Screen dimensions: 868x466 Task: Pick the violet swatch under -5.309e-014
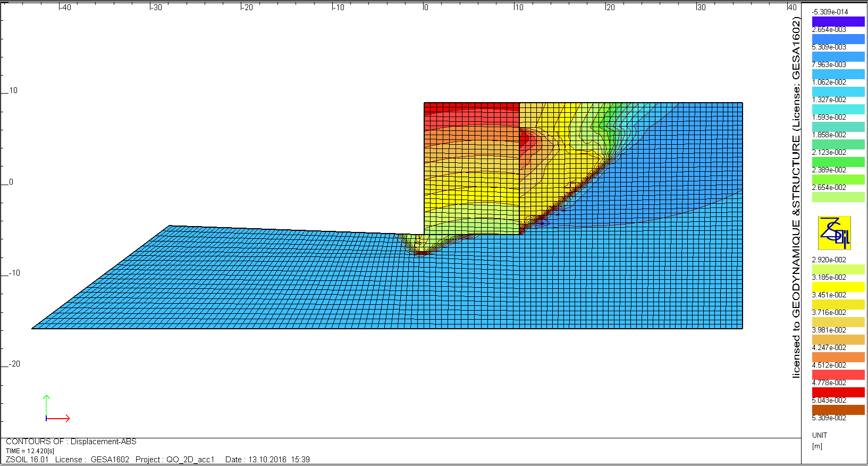click(838, 21)
